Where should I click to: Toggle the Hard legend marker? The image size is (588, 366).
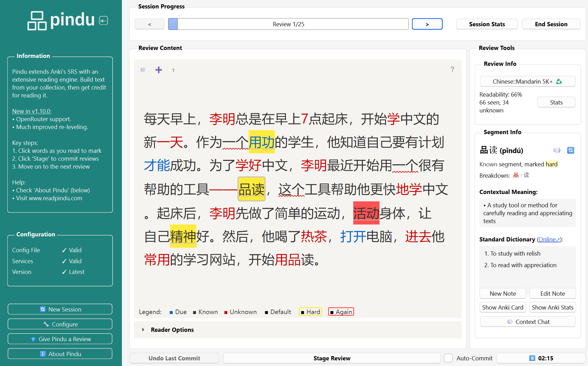[310, 312]
